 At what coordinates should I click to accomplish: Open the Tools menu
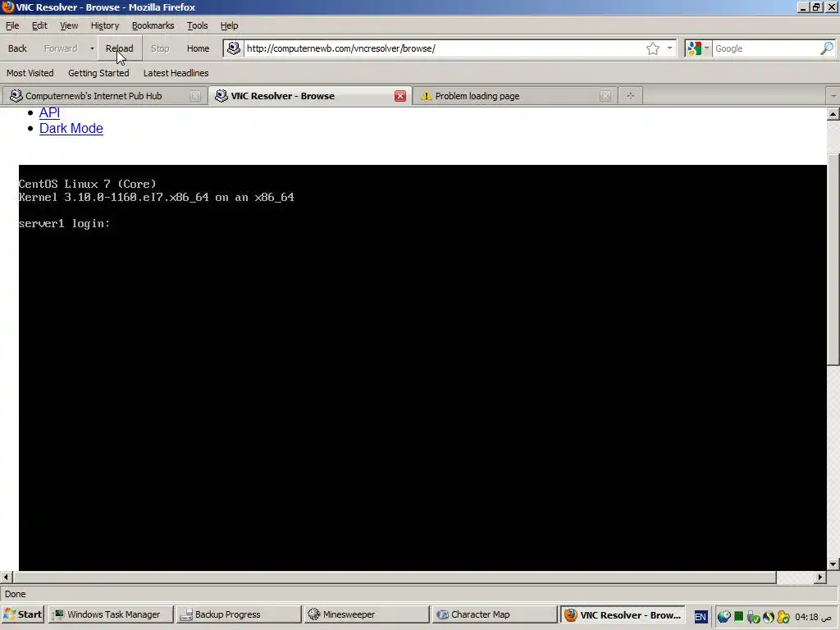[x=197, y=25]
